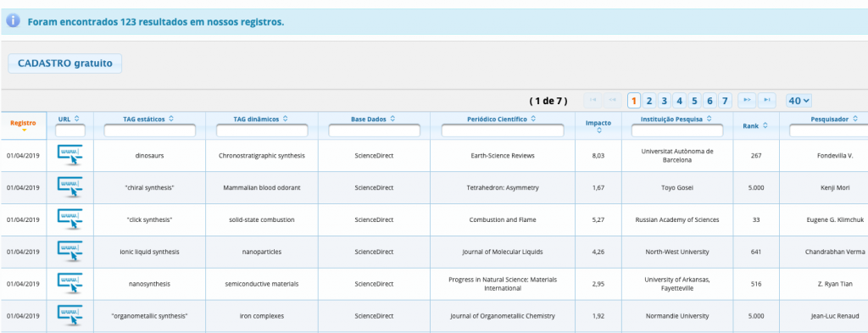Go to page 4 of results
The height and width of the screenshot is (333, 868).
pyautogui.click(x=679, y=101)
